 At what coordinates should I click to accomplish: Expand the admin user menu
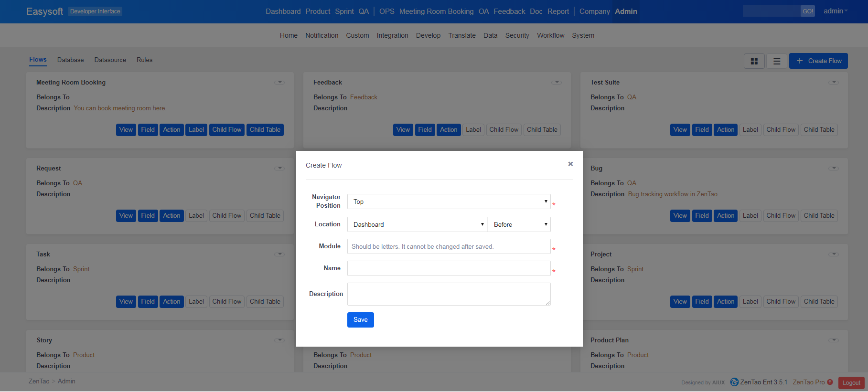point(836,11)
